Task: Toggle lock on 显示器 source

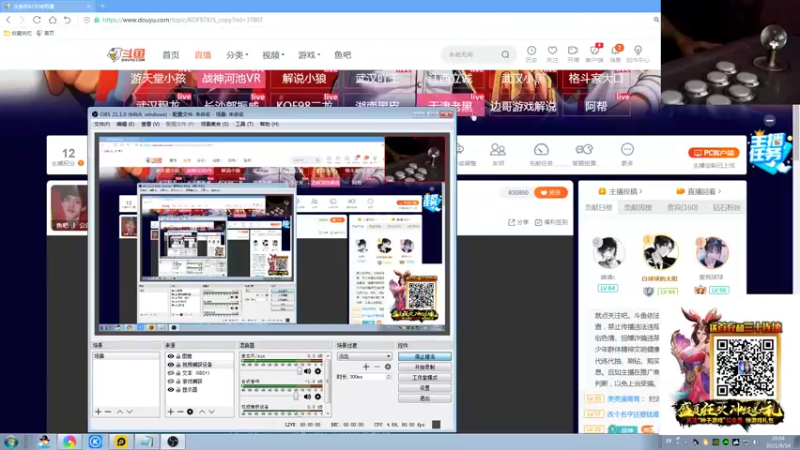Action: tap(178, 390)
